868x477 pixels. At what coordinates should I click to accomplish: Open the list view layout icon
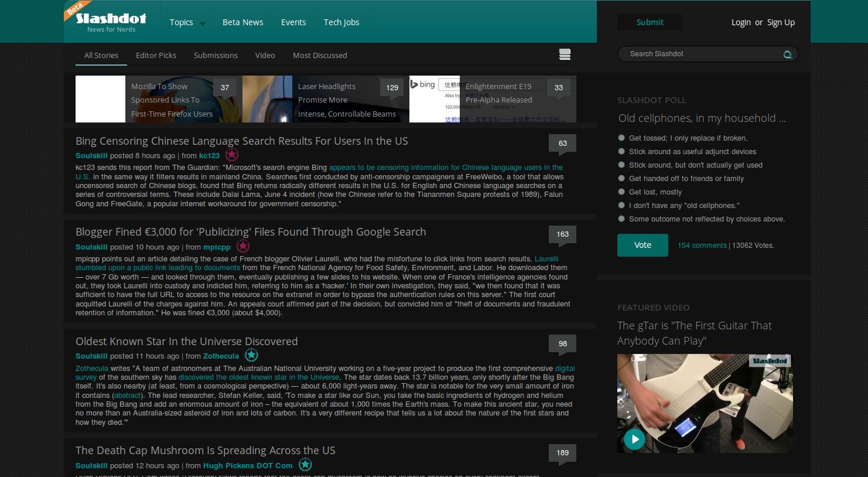[x=565, y=53]
